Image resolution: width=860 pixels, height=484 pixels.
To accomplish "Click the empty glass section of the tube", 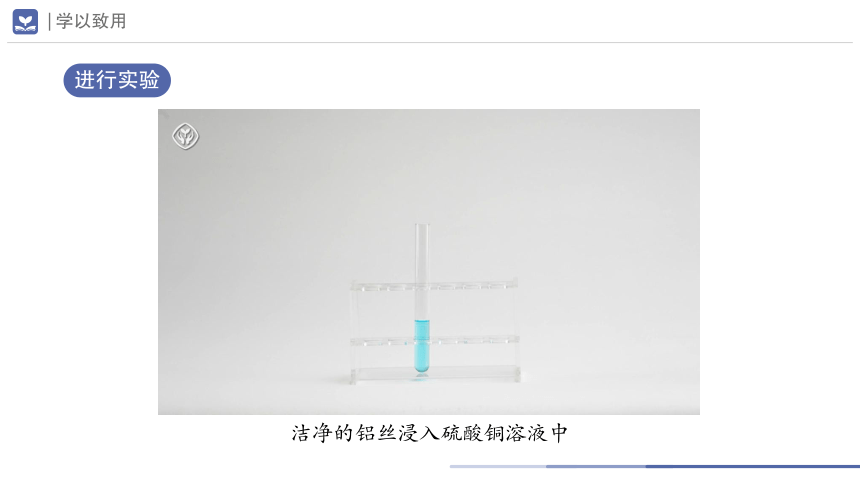I will [x=422, y=272].
